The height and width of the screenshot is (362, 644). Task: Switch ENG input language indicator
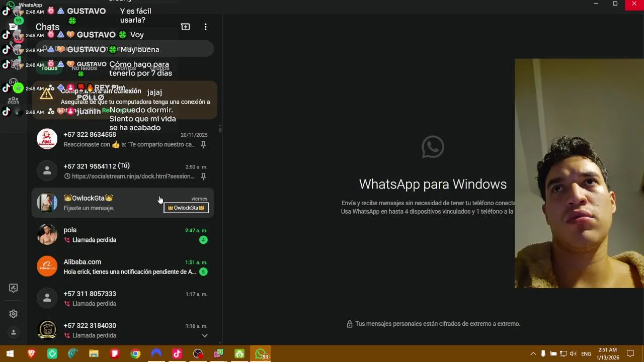586,354
